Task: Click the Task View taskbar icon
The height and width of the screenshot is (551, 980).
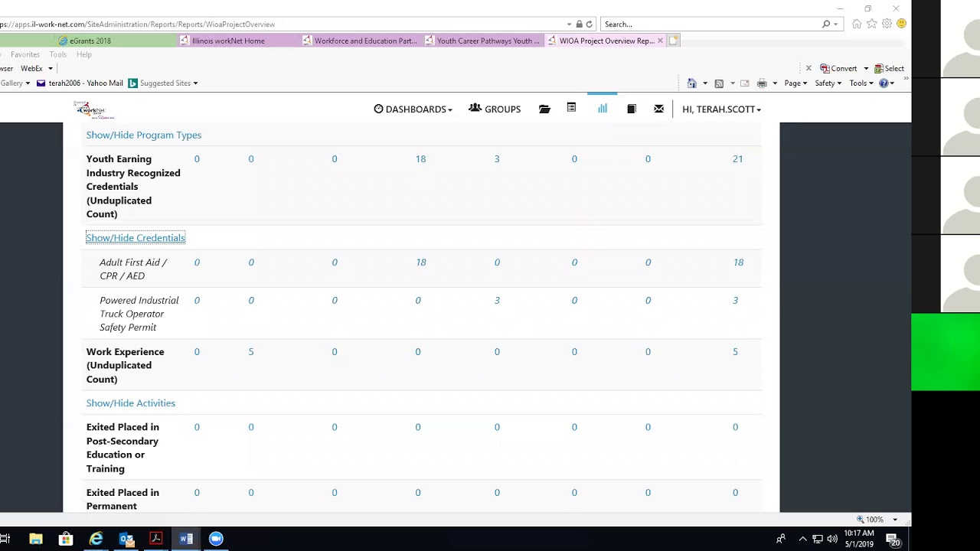Action: point(5,539)
